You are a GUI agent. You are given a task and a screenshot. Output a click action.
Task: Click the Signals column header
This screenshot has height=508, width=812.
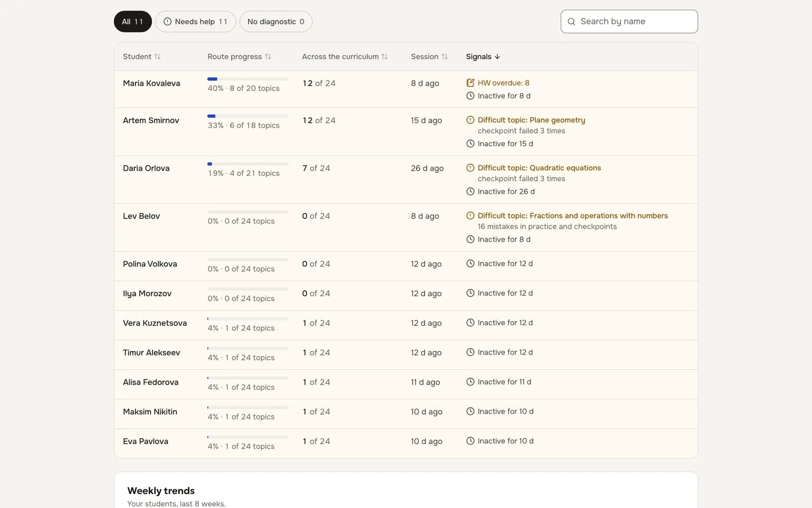pos(483,56)
